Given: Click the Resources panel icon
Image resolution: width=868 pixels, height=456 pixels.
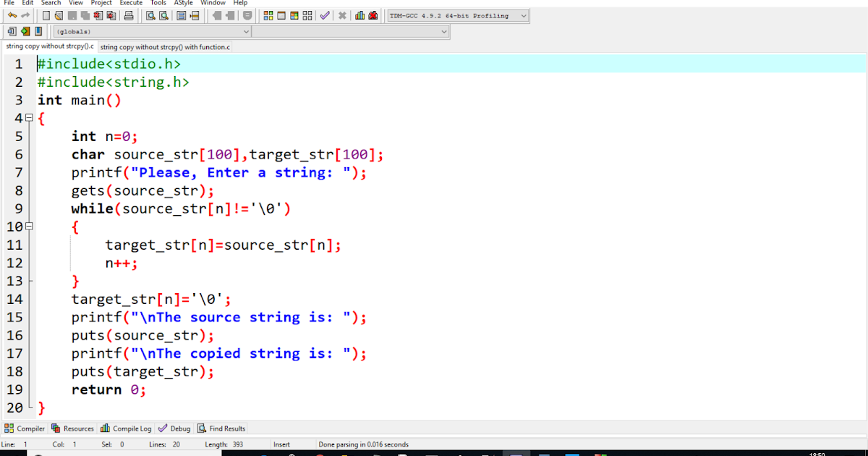Looking at the screenshot, I should tap(72, 428).
